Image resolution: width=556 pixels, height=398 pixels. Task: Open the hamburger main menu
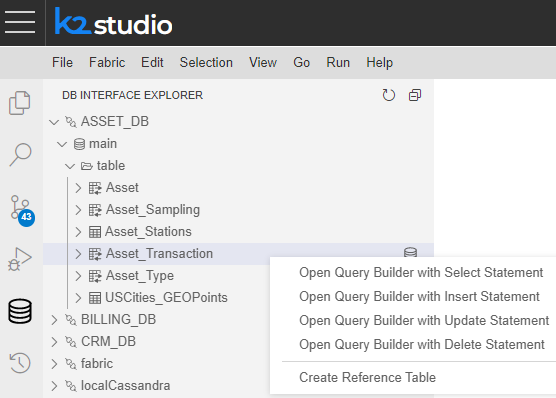click(x=20, y=22)
